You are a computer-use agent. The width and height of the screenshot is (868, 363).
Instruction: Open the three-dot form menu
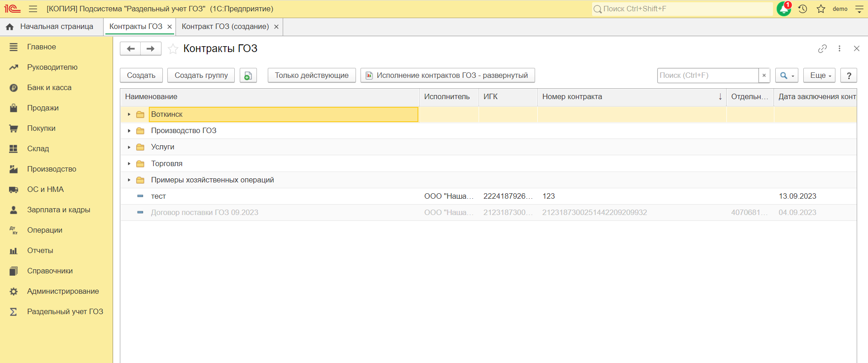[840, 48]
